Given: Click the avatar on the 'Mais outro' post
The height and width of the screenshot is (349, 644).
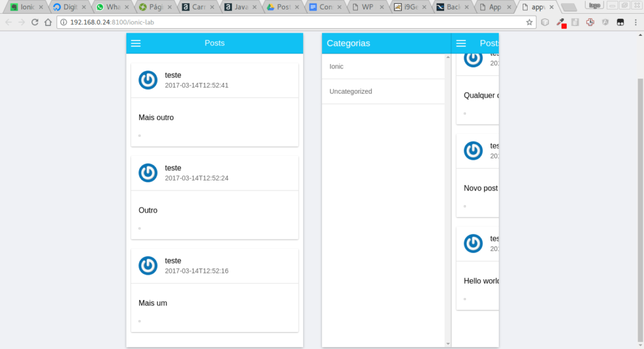Looking at the screenshot, I should pyautogui.click(x=148, y=80).
